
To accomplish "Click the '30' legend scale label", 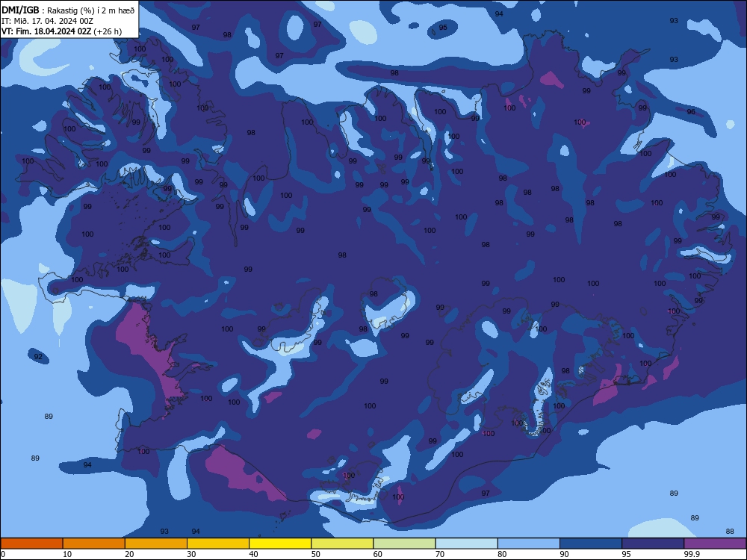I will [191, 554].
